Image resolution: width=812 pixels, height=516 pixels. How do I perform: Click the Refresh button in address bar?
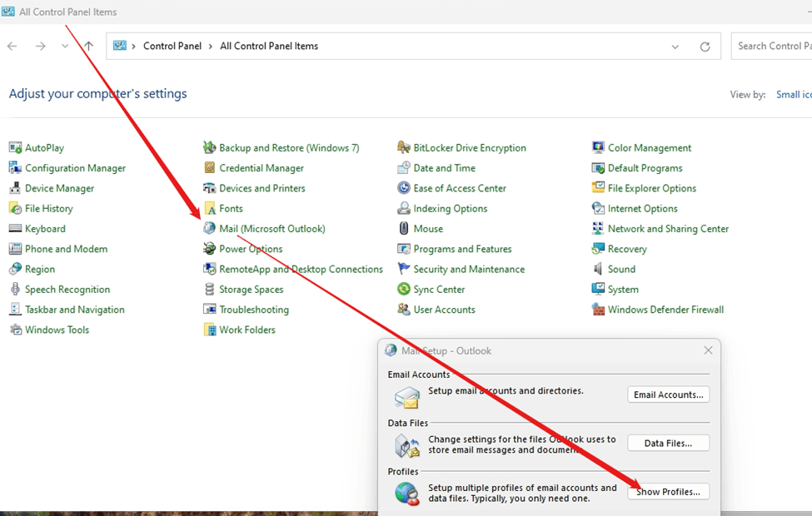point(705,47)
